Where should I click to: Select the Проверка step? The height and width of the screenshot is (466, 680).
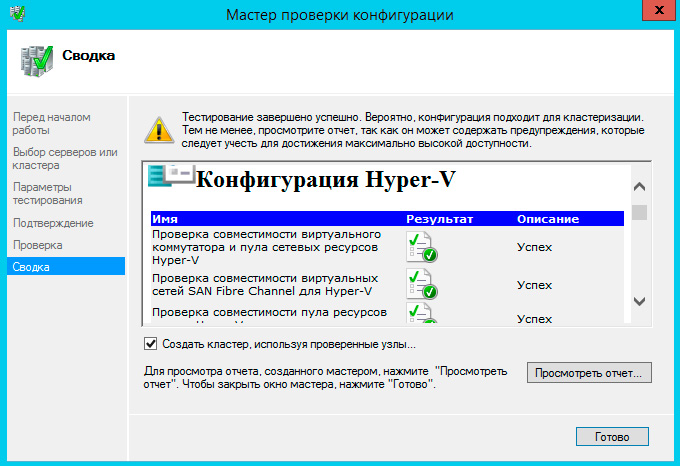[37, 245]
